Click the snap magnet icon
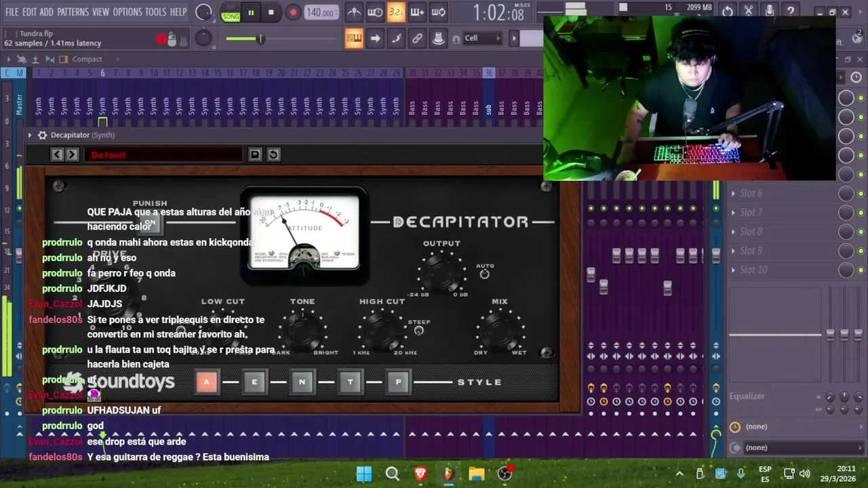 [456, 39]
